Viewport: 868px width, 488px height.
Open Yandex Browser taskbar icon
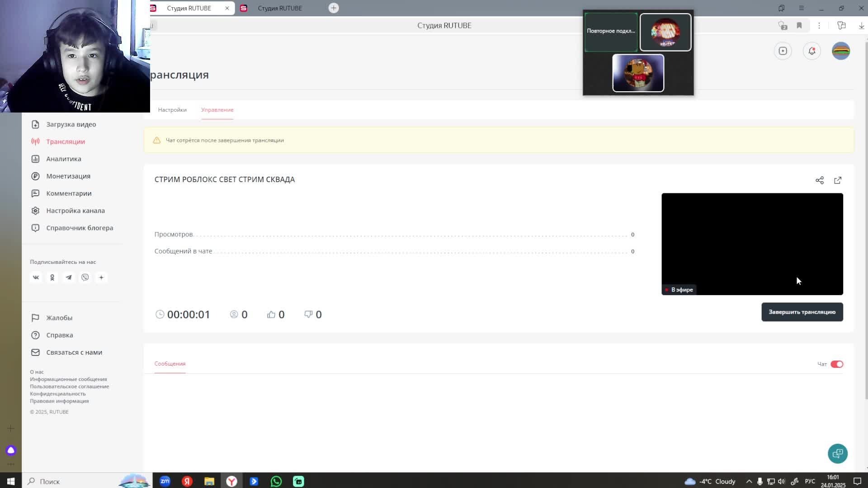tap(231, 481)
